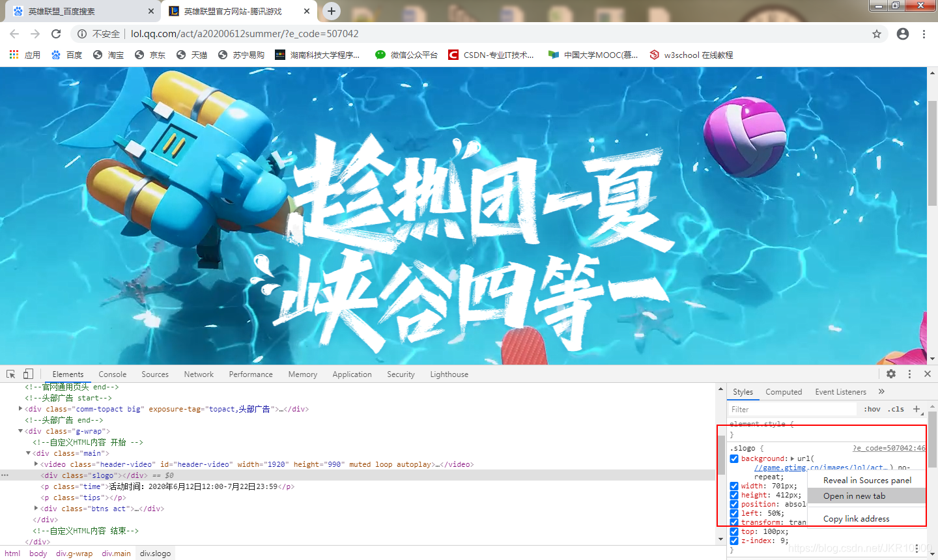Open the 苏宁易购 bookmark
The width and height of the screenshot is (938, 560).
coord(241,55)
